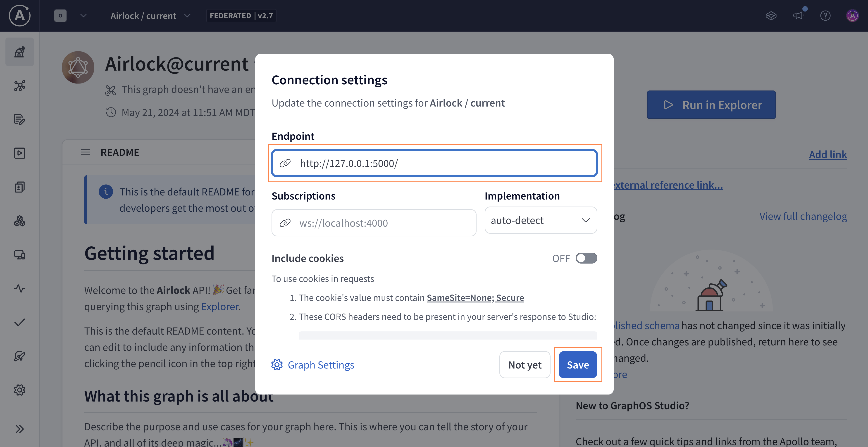This screenshot has width=868, height=447.
Task: Select the Explorer play icon in sidebar
Action: 19,153
